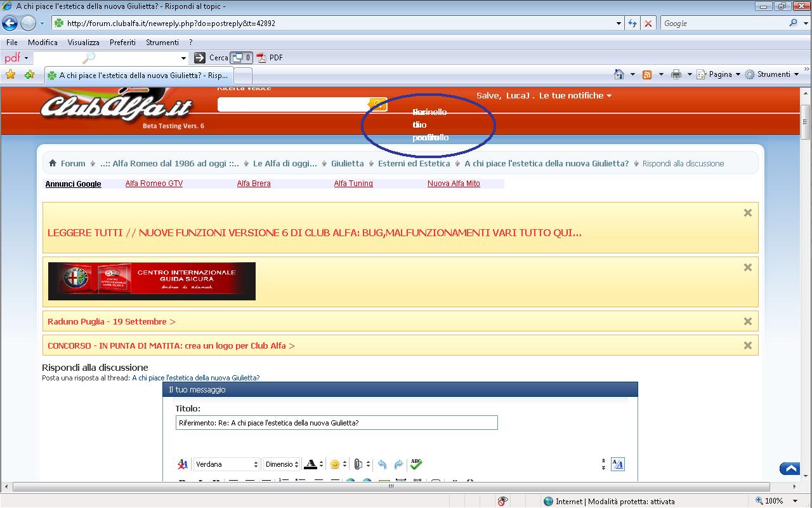This screenshot has width=812, height=508.
Task: Click the undo arrow in editor
Action: (382, 464)
